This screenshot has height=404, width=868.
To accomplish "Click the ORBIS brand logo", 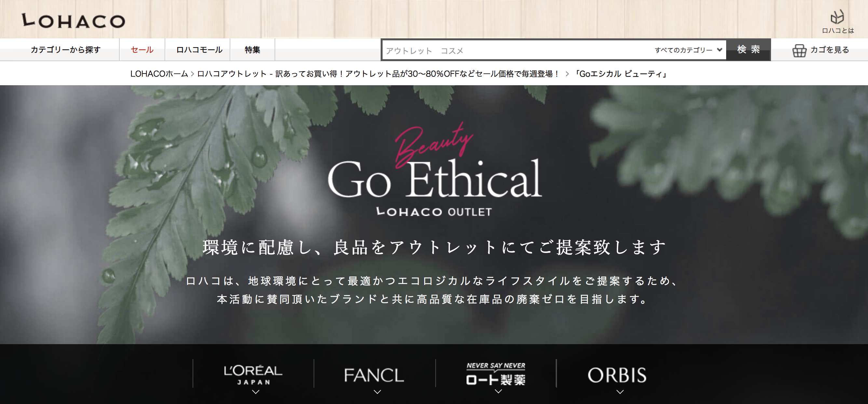I will (x=617, y=375).
